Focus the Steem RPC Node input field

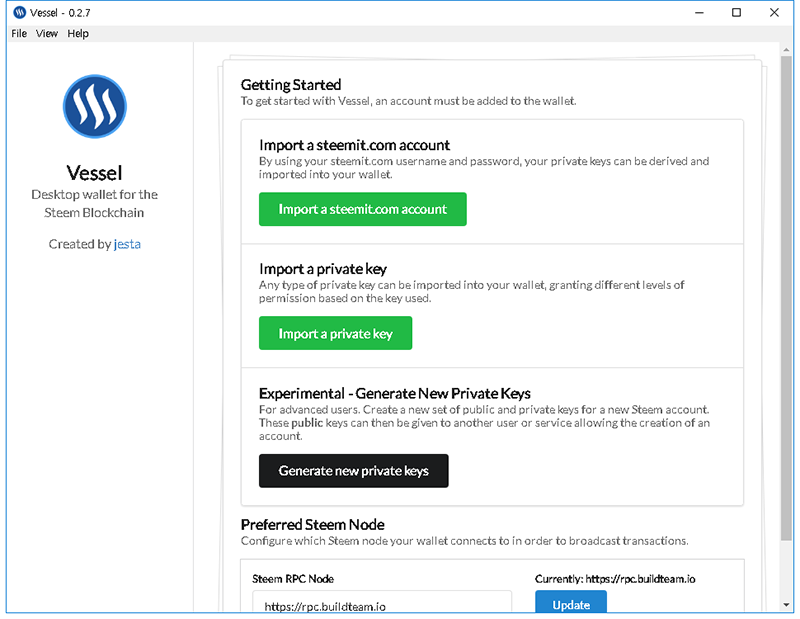coord(382,602)
